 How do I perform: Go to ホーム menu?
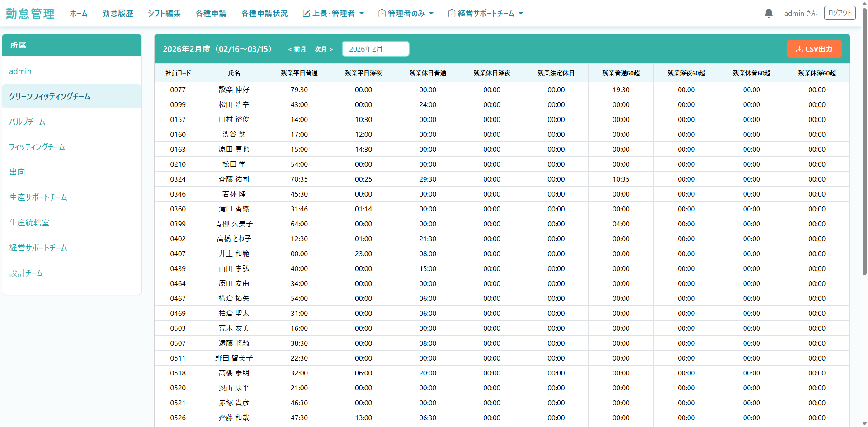point(79,14)
